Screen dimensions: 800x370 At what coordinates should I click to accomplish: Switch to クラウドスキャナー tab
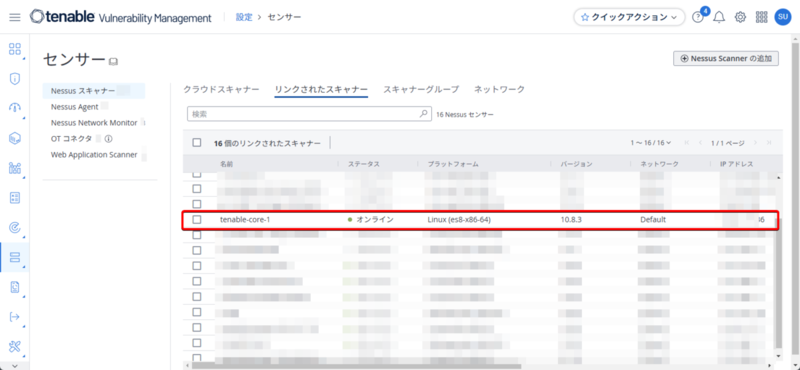[221, 89]
